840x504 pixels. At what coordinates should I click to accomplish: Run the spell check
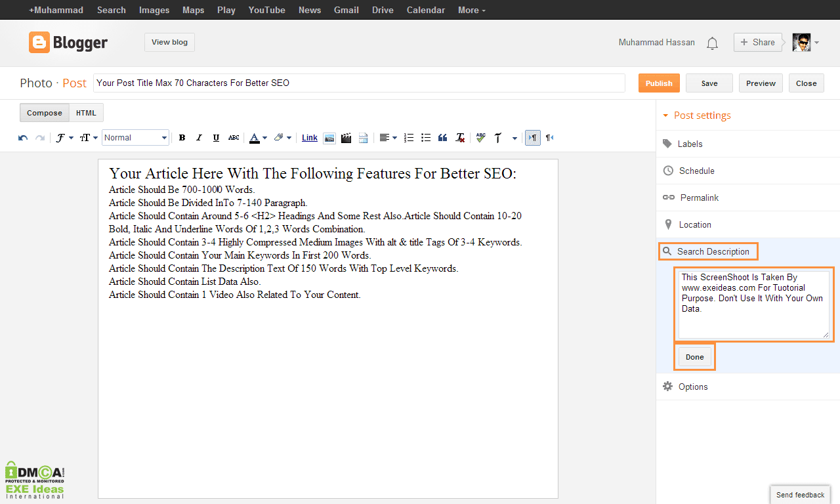tap(481, 138)
